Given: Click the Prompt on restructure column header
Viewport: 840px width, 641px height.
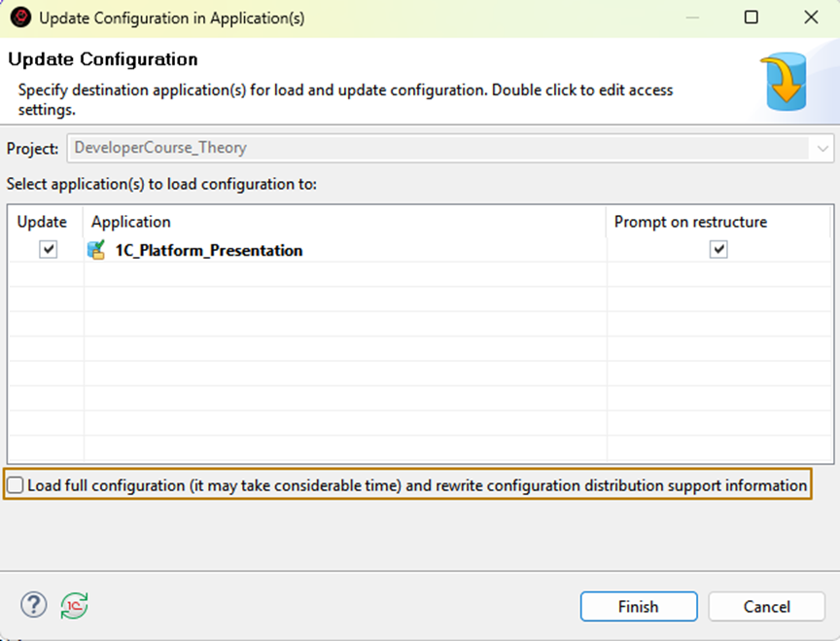Looking at the screenshot, I should click(690, 222).
